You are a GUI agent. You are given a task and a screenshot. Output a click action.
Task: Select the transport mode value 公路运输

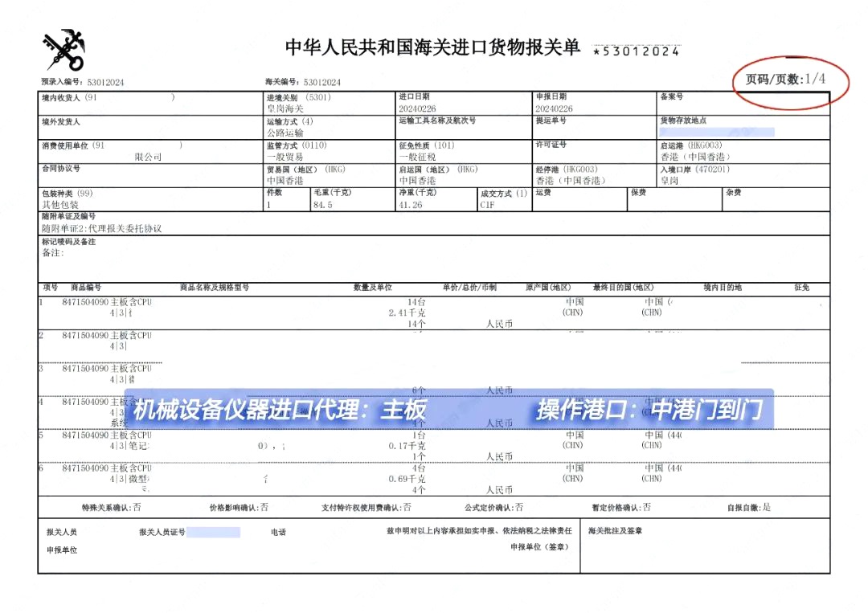click(285, 133)
